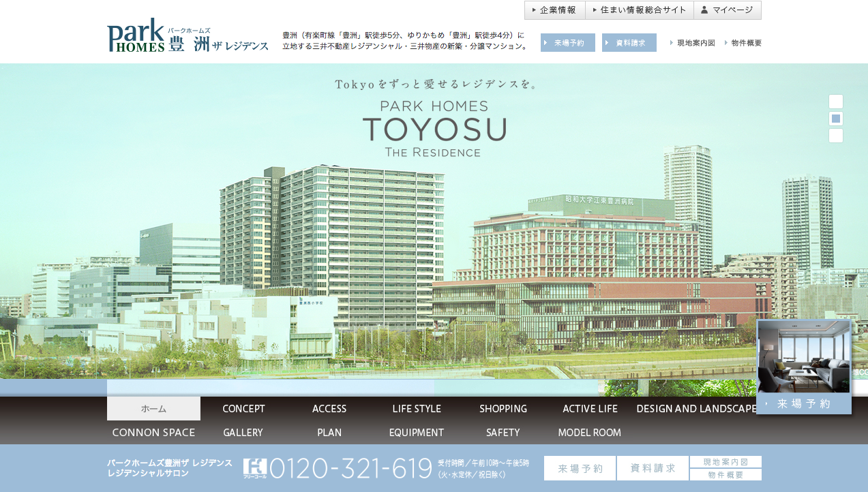Open マイページ with the person icon

[727, 10]
